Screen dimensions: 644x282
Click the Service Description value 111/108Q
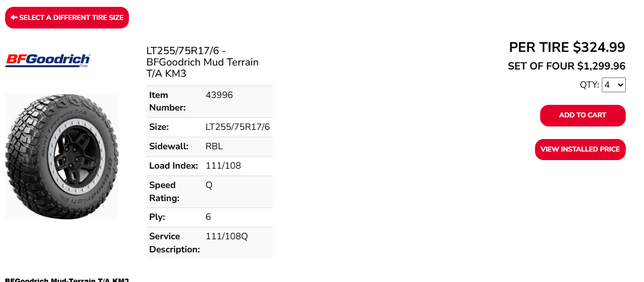click(226, 236)
